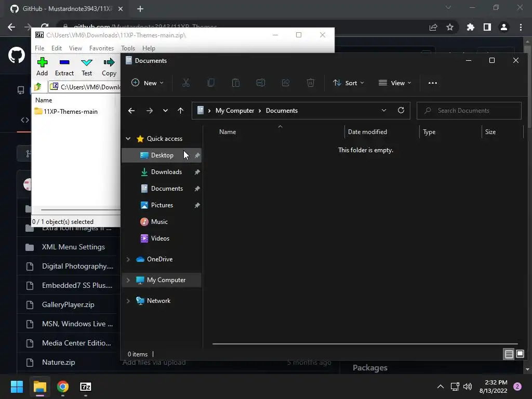Collapse Quick access tree node
The image size is (532, 399).
click(128, 138)
